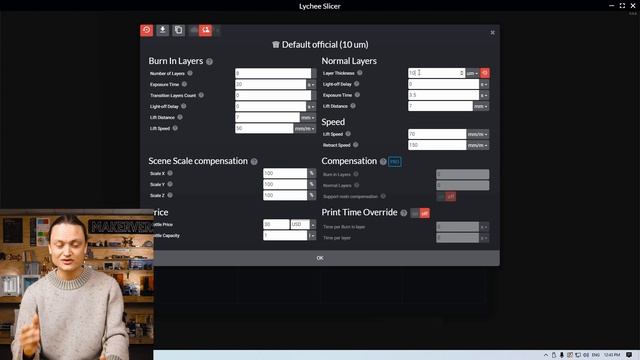
Task: Open the notification center in taskbar
Action: point(629,355)
